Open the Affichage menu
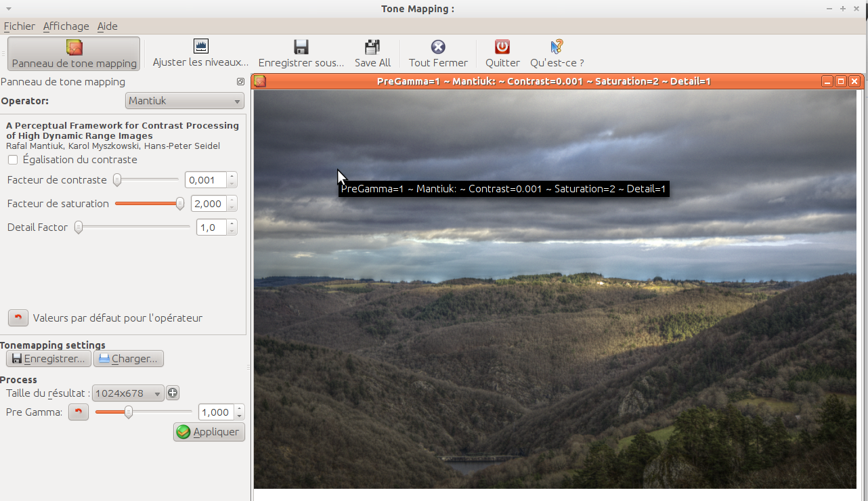This screenshot has height=501, width=868. pos(66,26)
